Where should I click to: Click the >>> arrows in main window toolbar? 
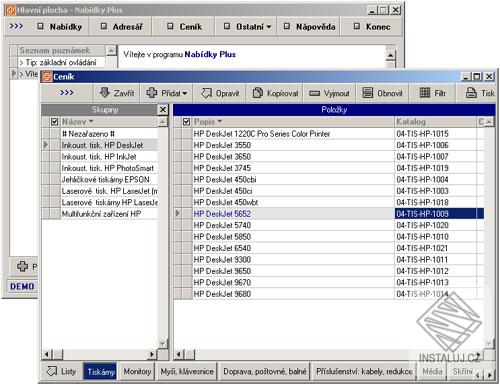click(x=16, y=26)
